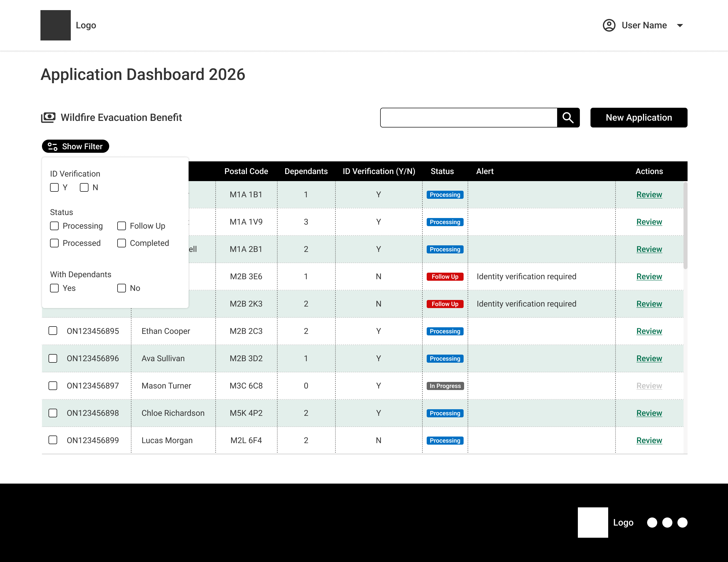The image size is (728, 562).
Task: Tick the ID Verification Y checkbox
Action: coord(54,187)
